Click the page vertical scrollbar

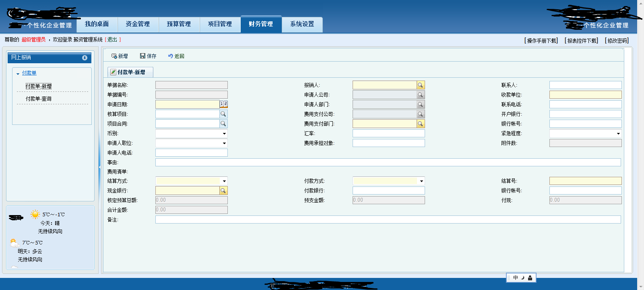point(641,145)
